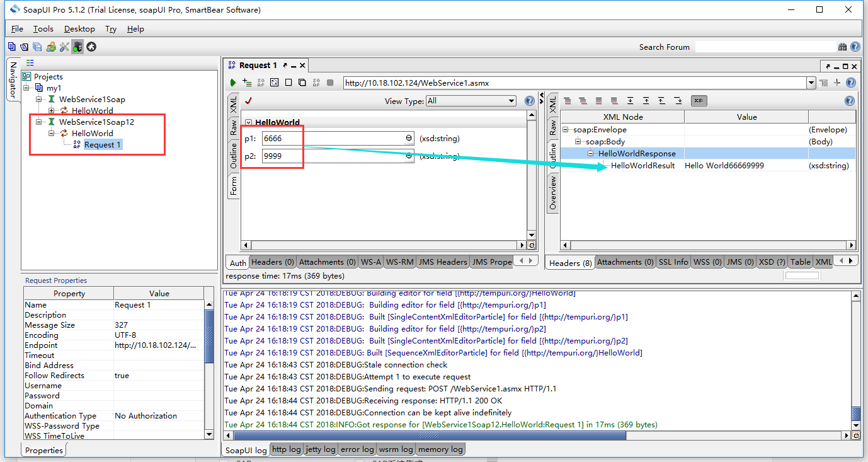Click the Form editor help icon
The height and width of the screenshot is (462, 868).
pyautogui.click(x=530, y=101)
